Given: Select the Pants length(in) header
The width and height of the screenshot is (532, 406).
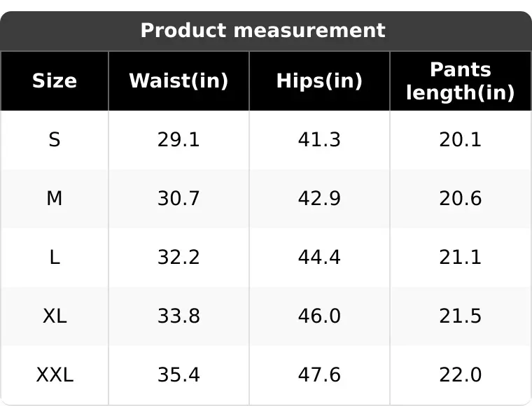Looking at the screenshot, I should (x=461, y=81).
